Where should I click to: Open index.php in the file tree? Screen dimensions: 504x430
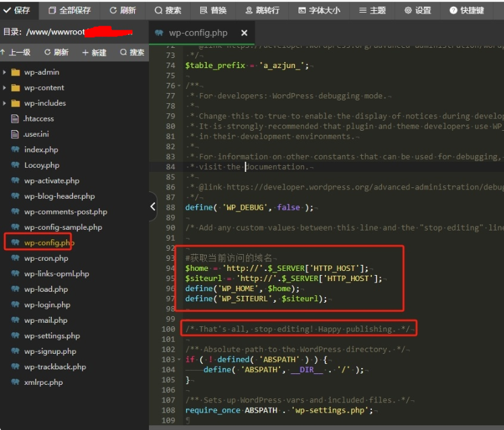[41, 150]
